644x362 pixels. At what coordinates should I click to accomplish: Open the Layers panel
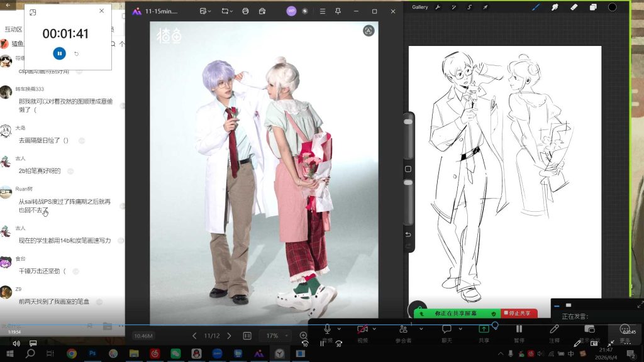click(x=593, y=7)
